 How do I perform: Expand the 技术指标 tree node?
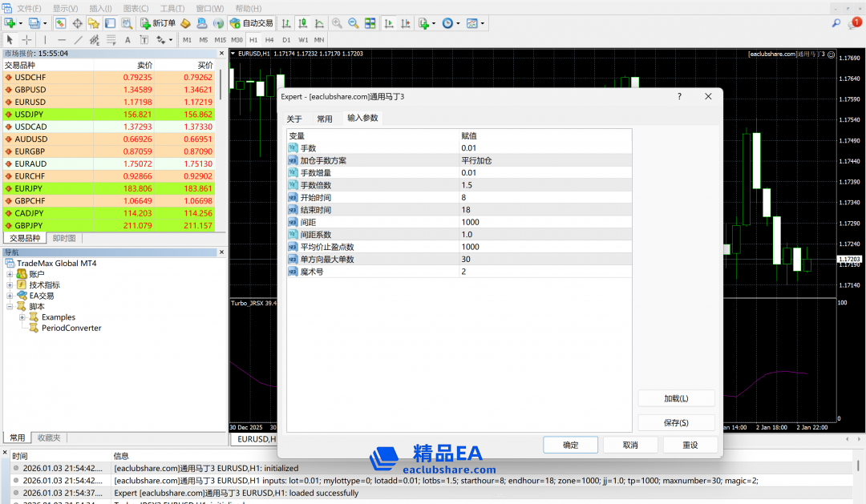tap(10, 284)
